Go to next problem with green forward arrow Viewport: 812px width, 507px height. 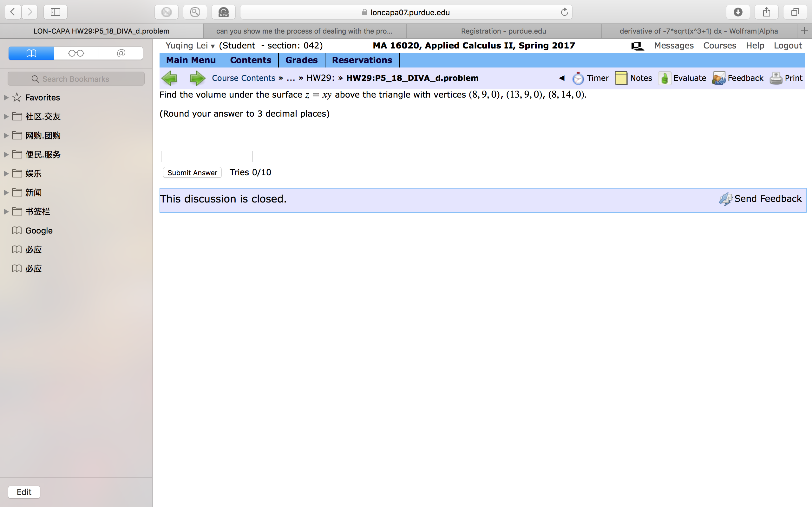click(198, 78)
